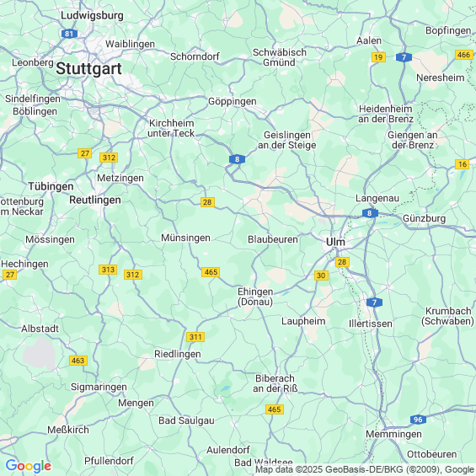This screenshot has width=476, height=476.
Task: Click the B313 road shield south of Reutlingen
Action: [x=108, y=270]
